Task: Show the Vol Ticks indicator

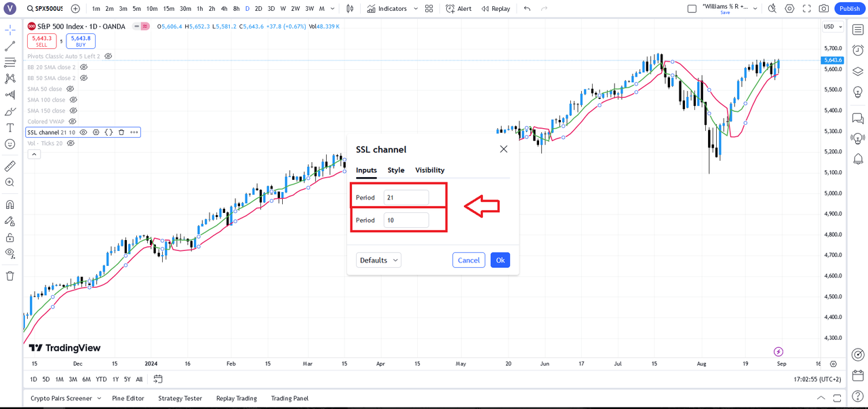Action: point(71,143)
